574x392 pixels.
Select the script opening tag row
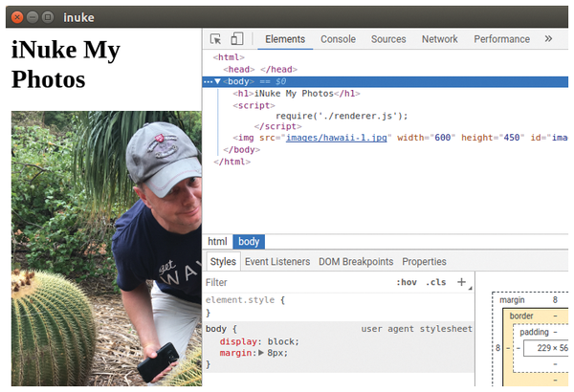[254, 105]
